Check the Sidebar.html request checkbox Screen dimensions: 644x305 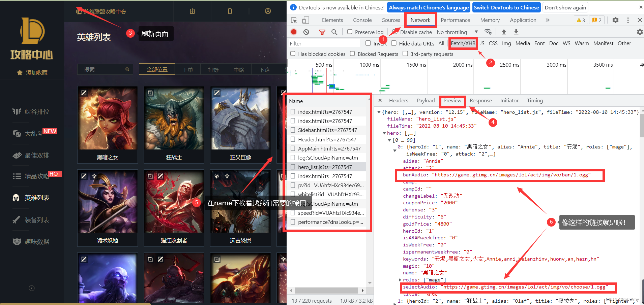[x=293, y=130]
